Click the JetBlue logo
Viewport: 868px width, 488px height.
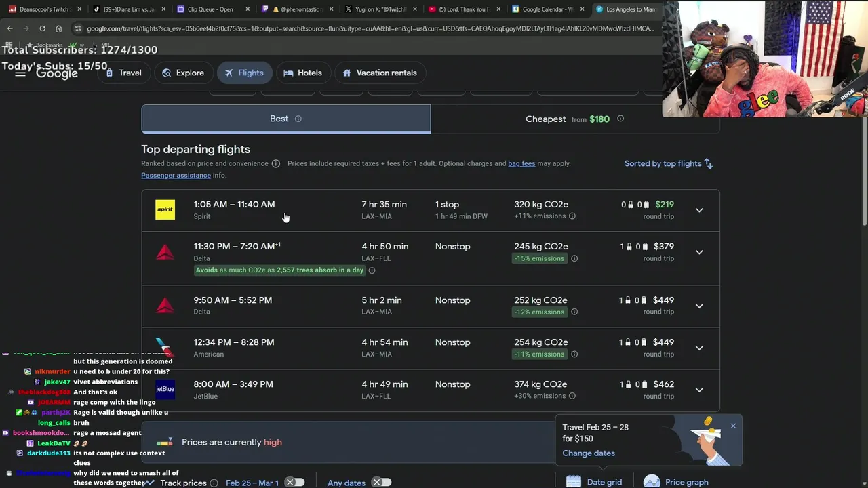click(x=165, y=390)
